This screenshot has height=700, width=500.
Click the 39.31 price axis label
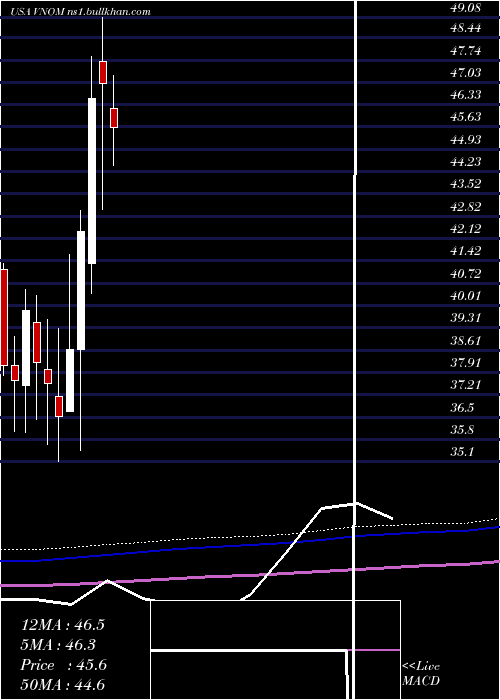tap(466, 318)
